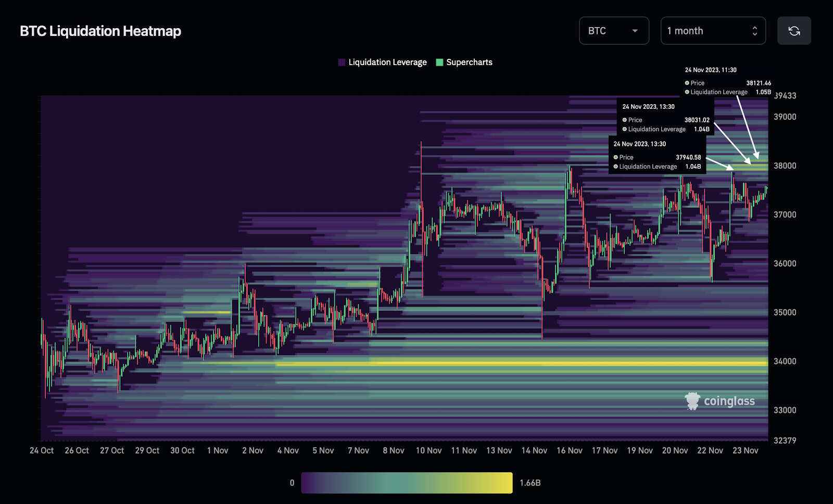Click the leverage color gradient scale bar
This screenshot has height=504, width=833.
coord(407,483)
